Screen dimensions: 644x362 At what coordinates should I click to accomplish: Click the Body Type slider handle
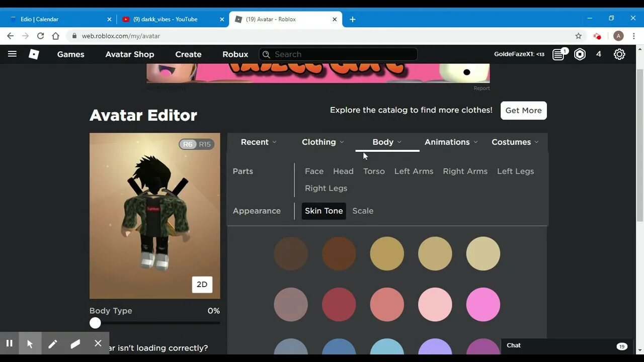(x=95, y=323)
